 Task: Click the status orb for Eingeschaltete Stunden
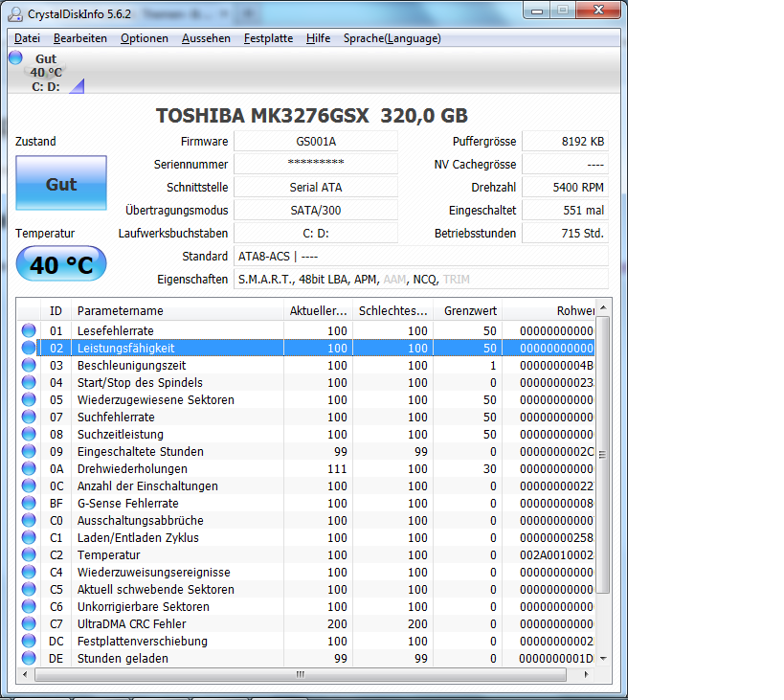[29, 451]
